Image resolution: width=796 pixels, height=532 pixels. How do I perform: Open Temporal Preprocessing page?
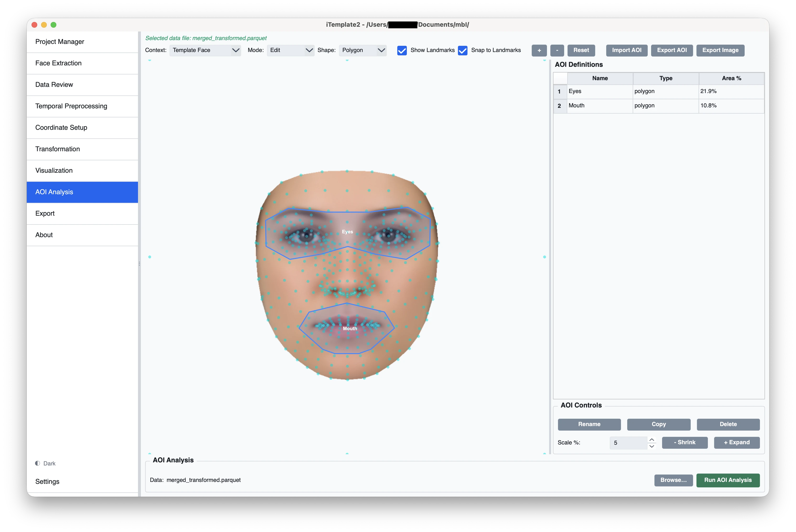(x=82, y=106)
